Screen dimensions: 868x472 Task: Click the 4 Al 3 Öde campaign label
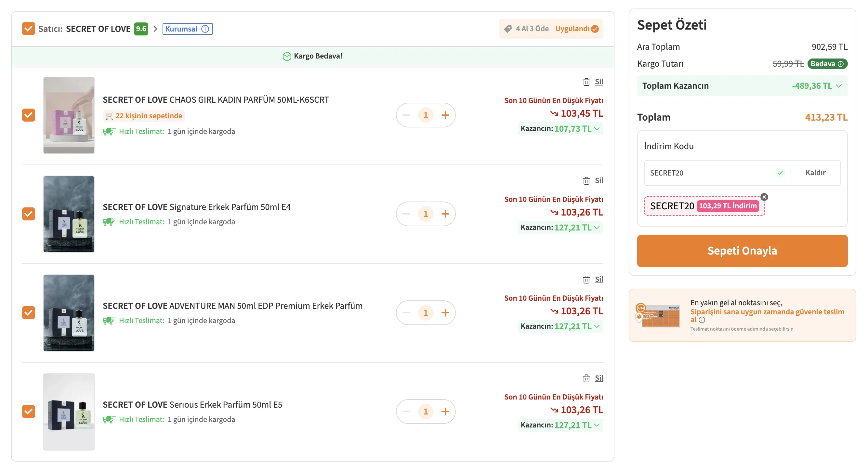[532, 29]
